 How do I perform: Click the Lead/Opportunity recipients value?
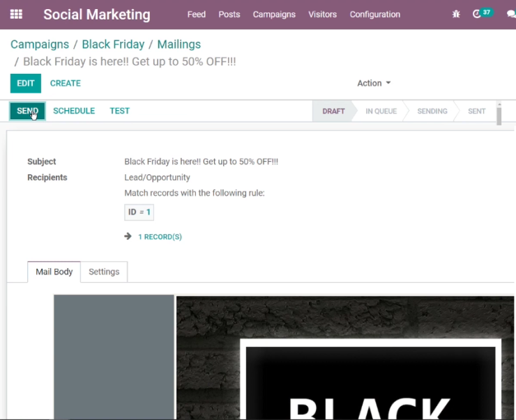157,178
